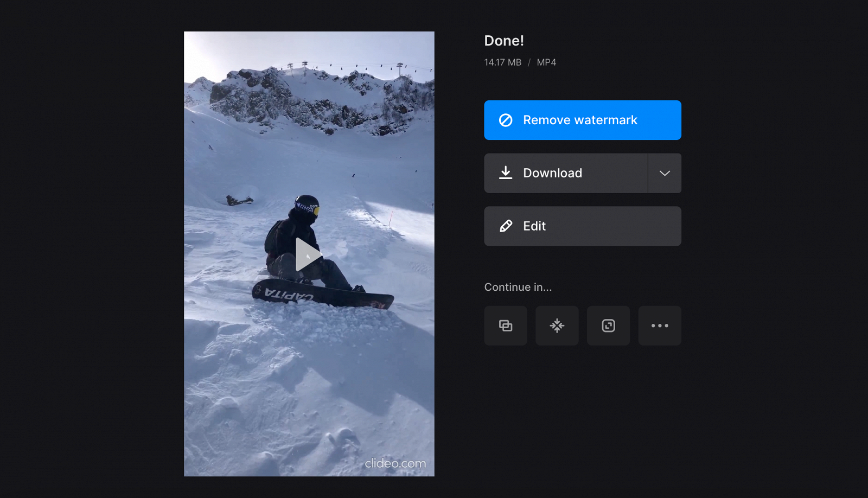
Task: Open the Resize video tool
Action: pos(608,325)
